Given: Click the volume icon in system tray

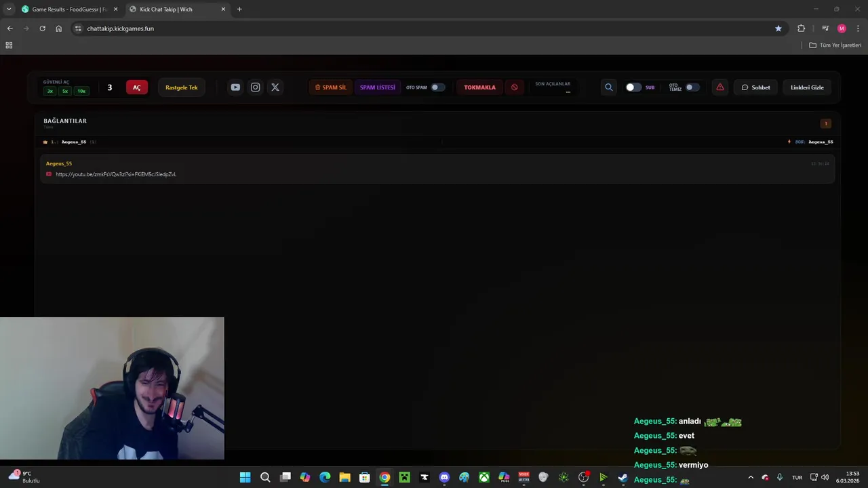Looking at the screenshot, I should [x=825, y=477].
